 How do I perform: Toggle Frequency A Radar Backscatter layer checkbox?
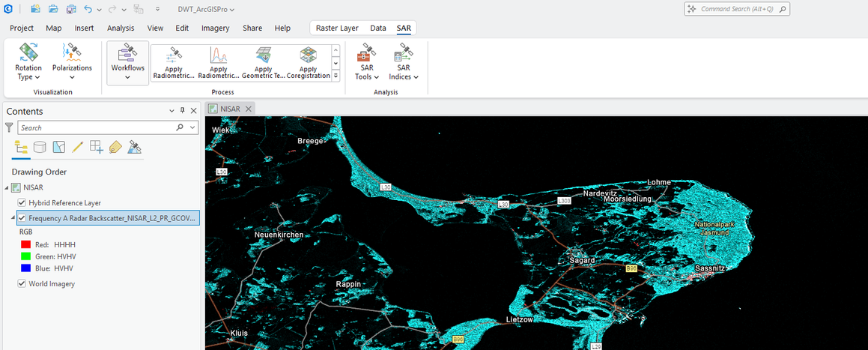tap(22, 218)
